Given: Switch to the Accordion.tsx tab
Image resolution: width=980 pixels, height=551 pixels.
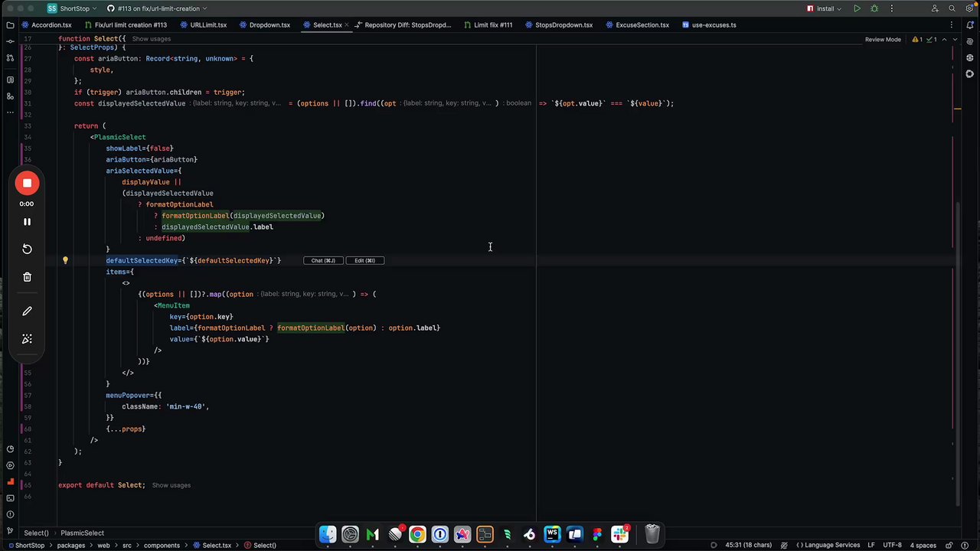Looking at the screenshot, I should (x=47, y=24).
